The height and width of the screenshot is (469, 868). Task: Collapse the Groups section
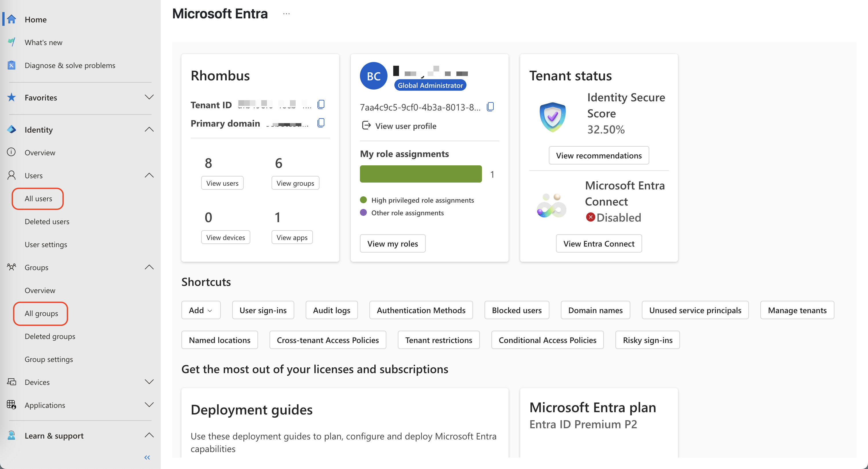tap(149, 267)
